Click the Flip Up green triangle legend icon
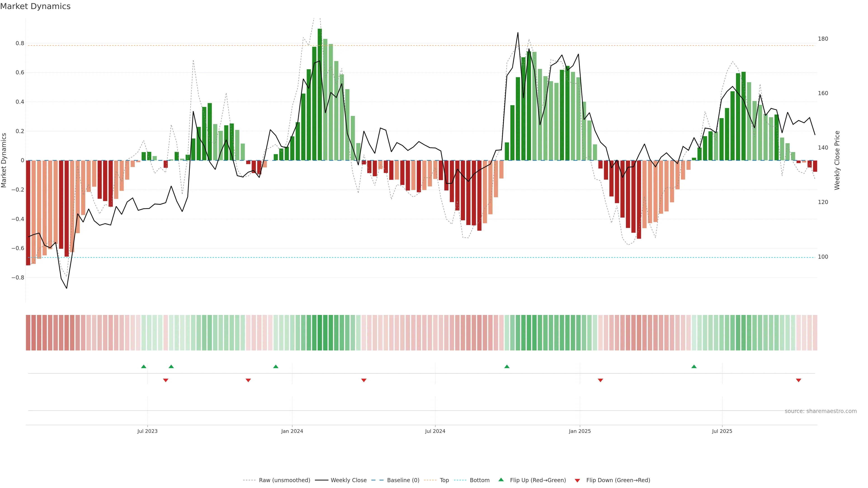This screenshot has width=868, height=488. click(x=501, y=480)
